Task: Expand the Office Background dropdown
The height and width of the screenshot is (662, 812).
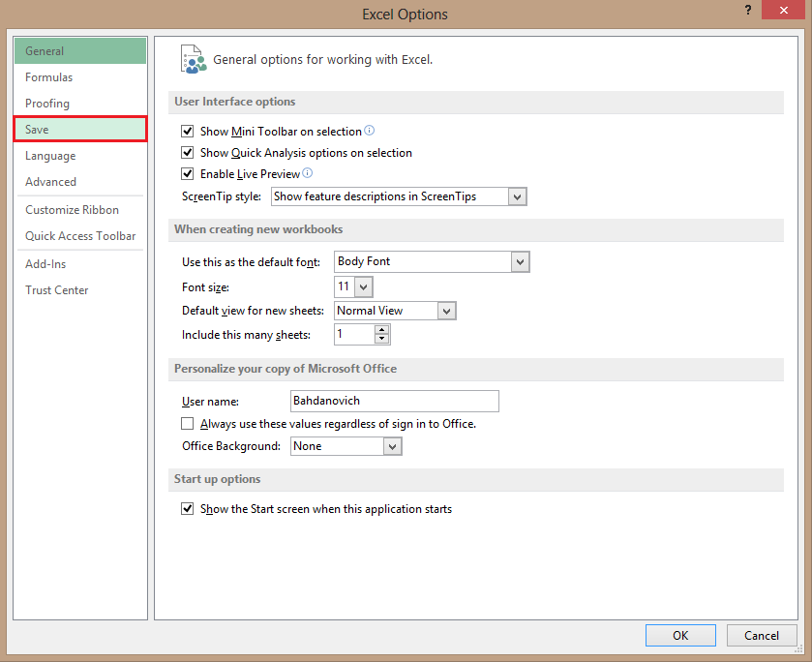Action: [393, 446]
